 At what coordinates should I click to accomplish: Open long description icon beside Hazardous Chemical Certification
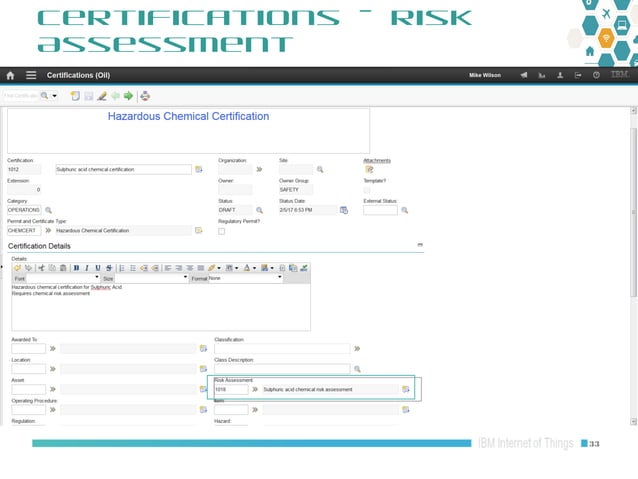click(199, 230)
